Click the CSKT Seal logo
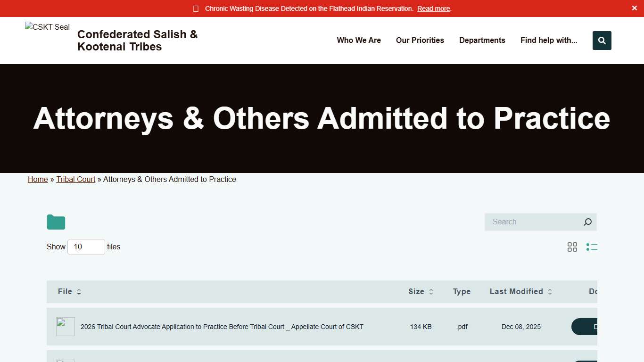Viewport: 644px width, 362px height. click(x=47, y=27)
